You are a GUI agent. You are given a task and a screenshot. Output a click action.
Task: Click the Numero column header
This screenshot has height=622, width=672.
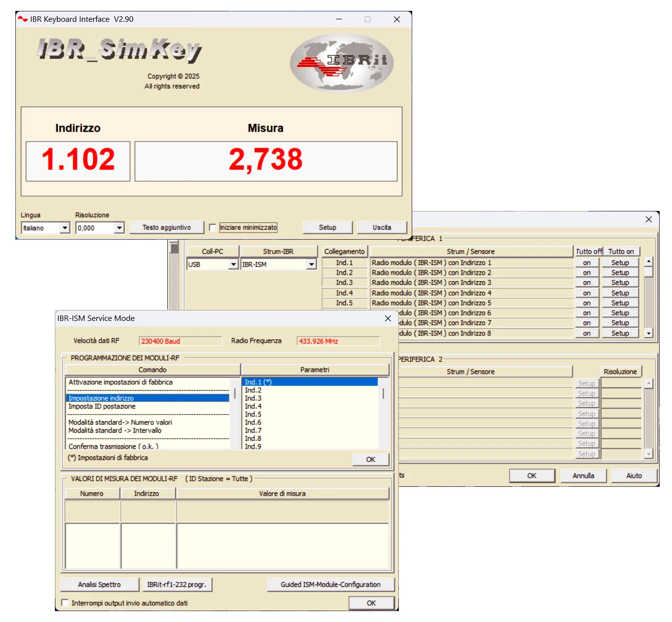92,494
